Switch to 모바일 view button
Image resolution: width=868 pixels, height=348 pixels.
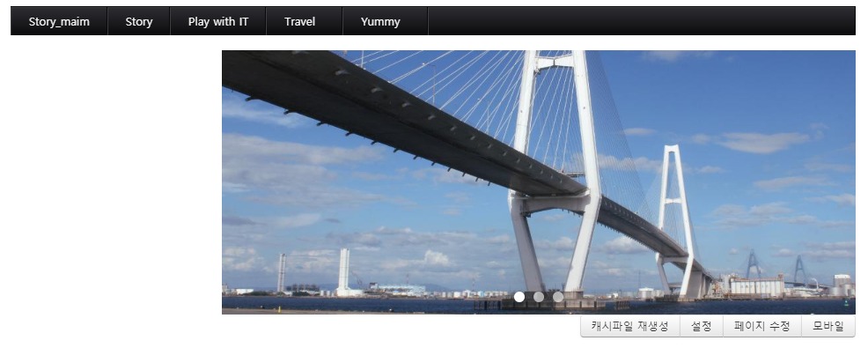click(x=828, y=326)
